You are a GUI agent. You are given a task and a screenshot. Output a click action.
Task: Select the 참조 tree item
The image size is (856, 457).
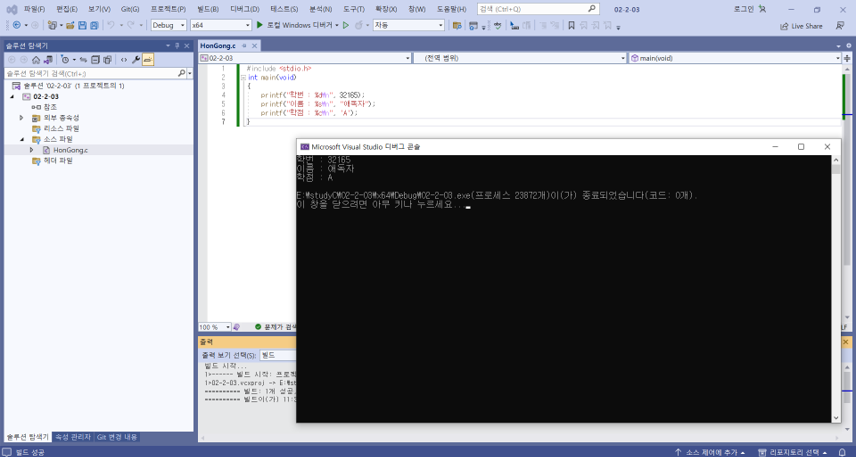point(44,107)
